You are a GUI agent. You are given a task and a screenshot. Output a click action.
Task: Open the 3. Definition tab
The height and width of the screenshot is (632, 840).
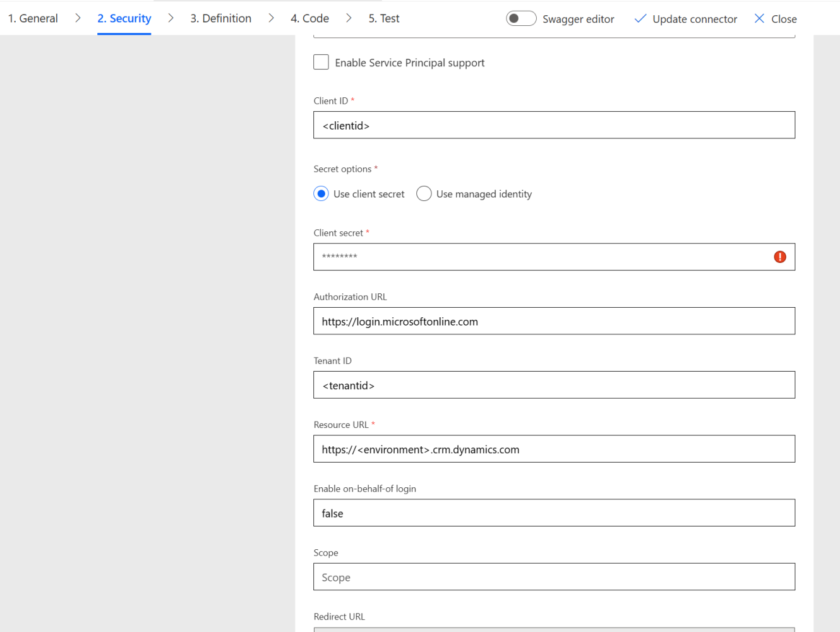[220, 18]
